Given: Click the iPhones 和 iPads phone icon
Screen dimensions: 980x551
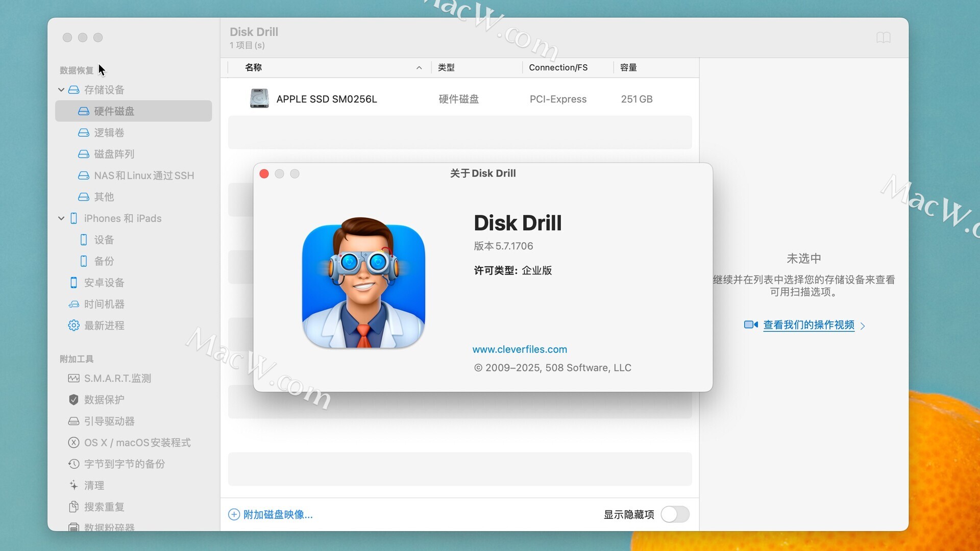Looking at the screenshot, I should tap(73, 218).
